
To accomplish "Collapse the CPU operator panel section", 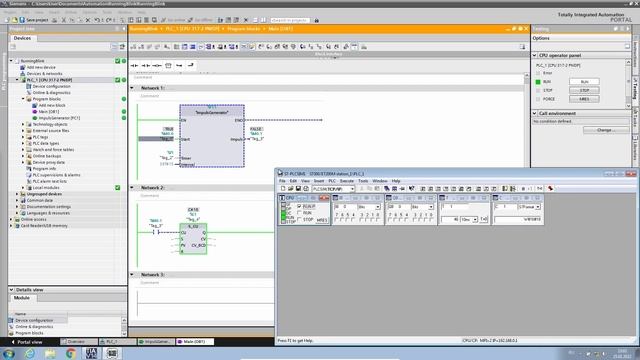I will click(534, 55).
